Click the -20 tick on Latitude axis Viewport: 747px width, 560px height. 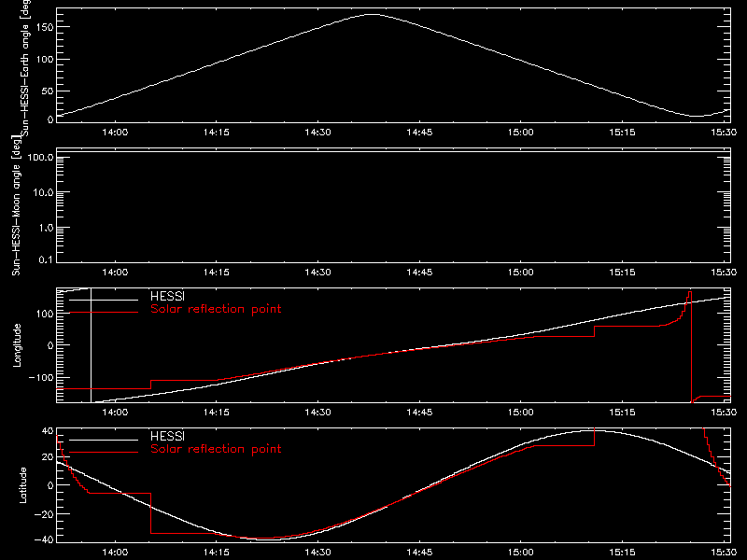(43, 514)
